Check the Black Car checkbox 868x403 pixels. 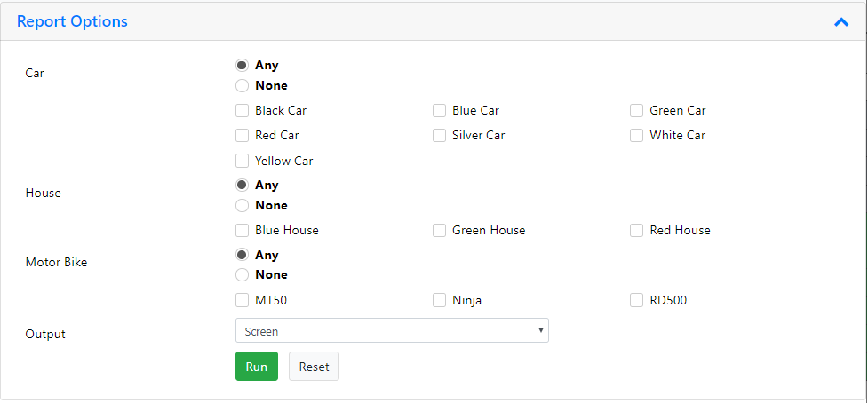[x=242, y=111]
